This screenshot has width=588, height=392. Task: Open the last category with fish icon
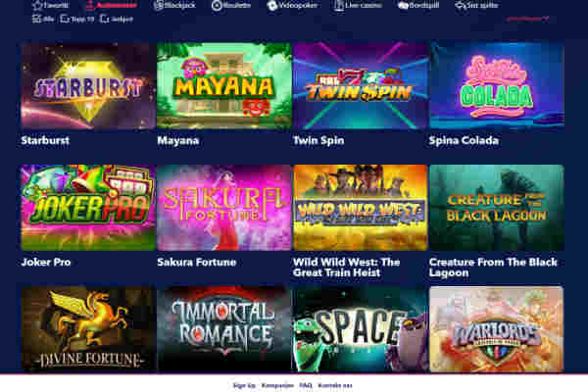(x=476, y=5)
